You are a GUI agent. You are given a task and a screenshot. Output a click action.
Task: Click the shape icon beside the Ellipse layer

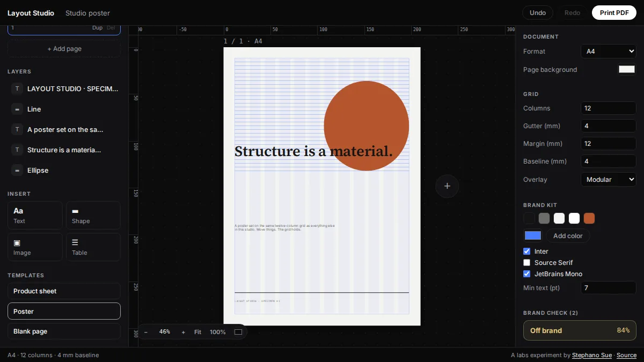point(17,170)
